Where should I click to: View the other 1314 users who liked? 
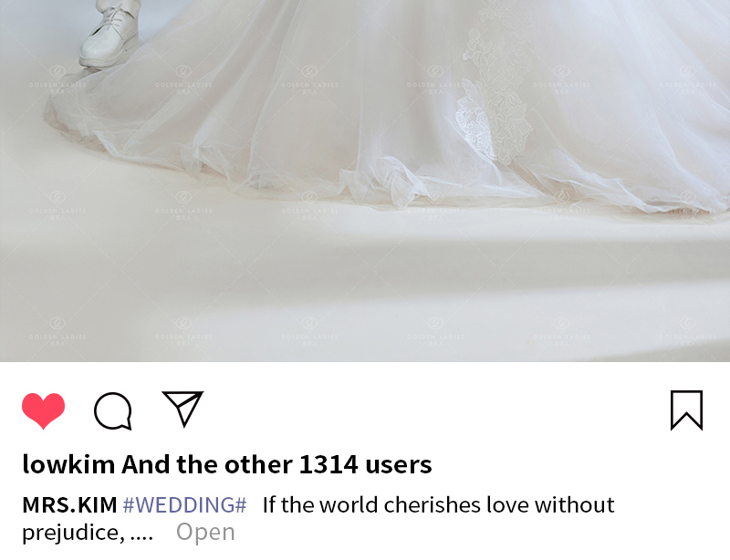(277, 464)
